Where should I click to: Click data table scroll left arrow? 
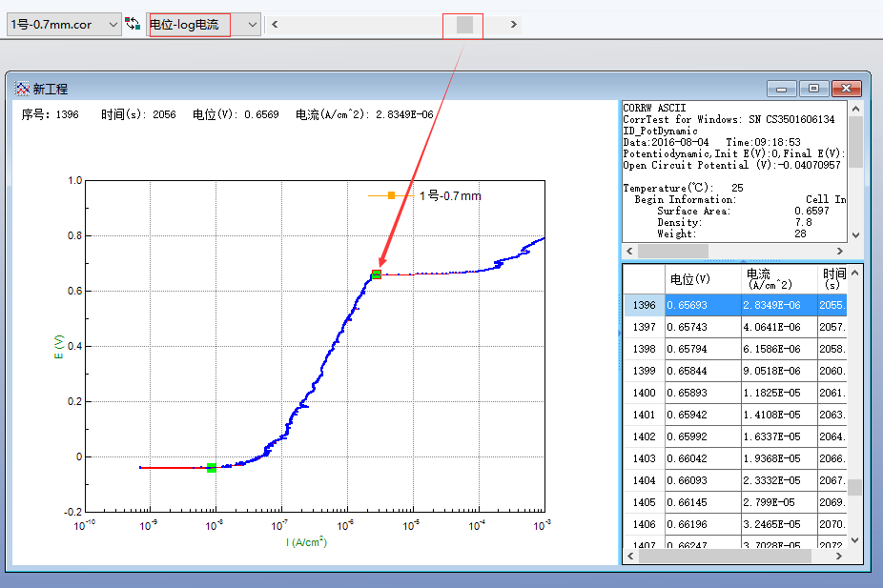point(630,556)
